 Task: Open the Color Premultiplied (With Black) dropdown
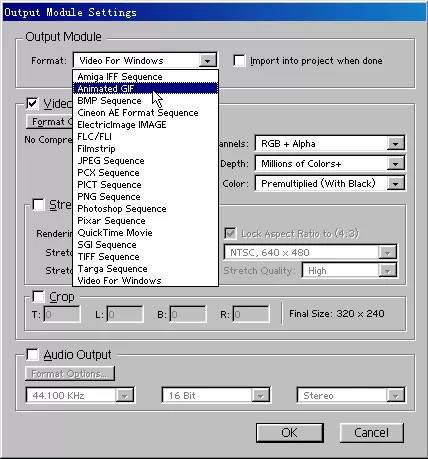330,184
